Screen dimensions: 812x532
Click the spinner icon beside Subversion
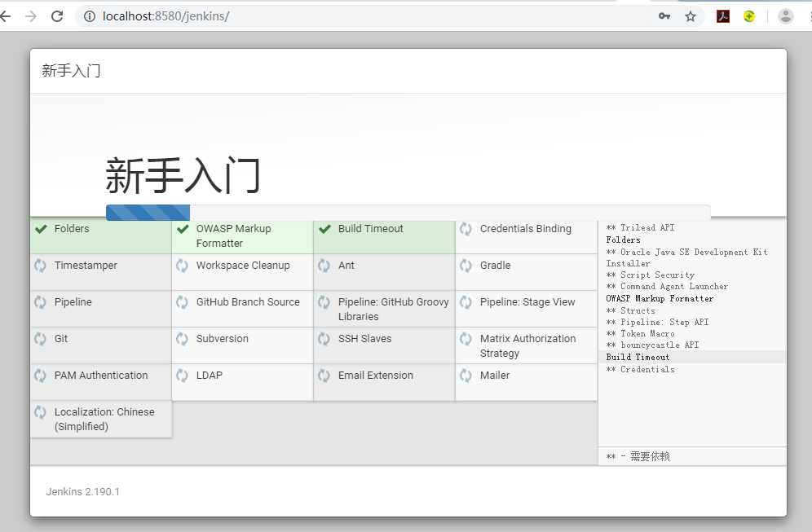182,339
